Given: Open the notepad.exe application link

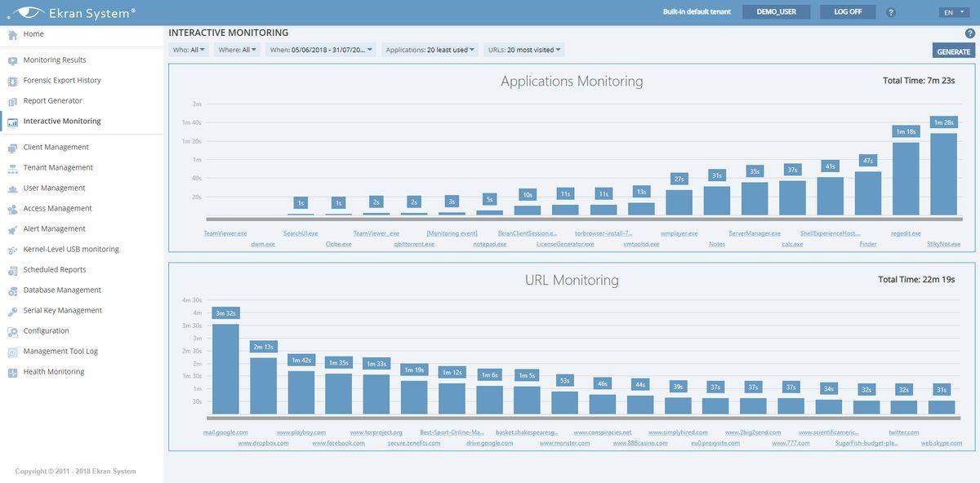Looking at the screenshot, I should click(x=489, y=244).
